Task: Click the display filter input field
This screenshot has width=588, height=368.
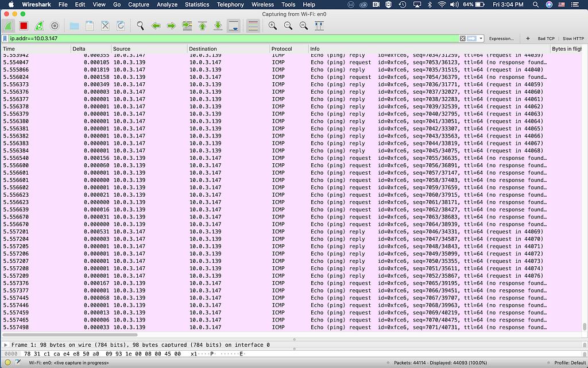Action: click(234, 39)
